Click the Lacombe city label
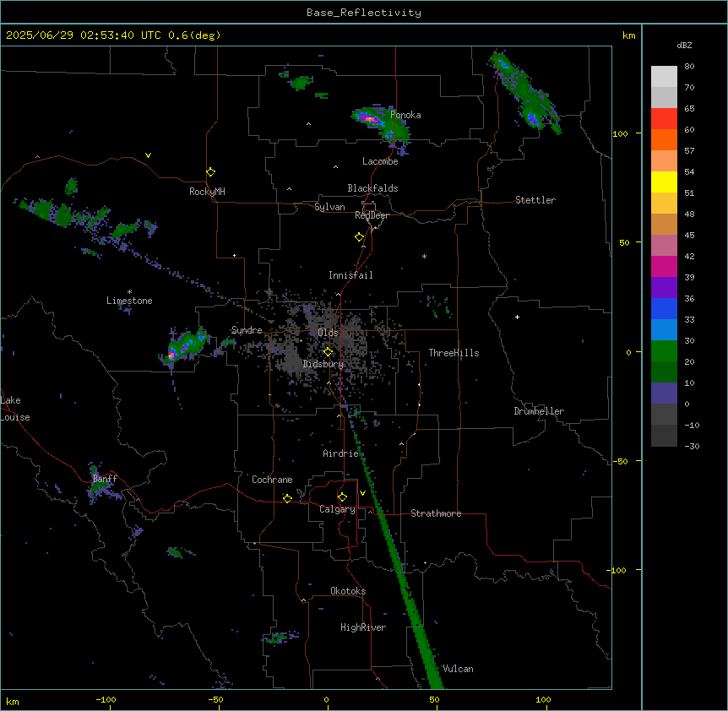Screen dimensions: 728x711 tap(380, 161)
